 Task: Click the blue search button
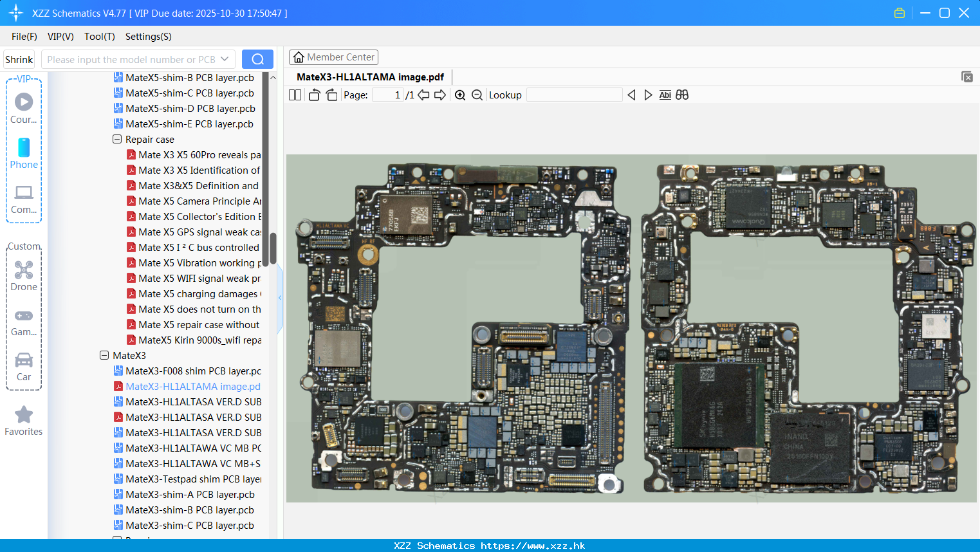click(257, 59)
